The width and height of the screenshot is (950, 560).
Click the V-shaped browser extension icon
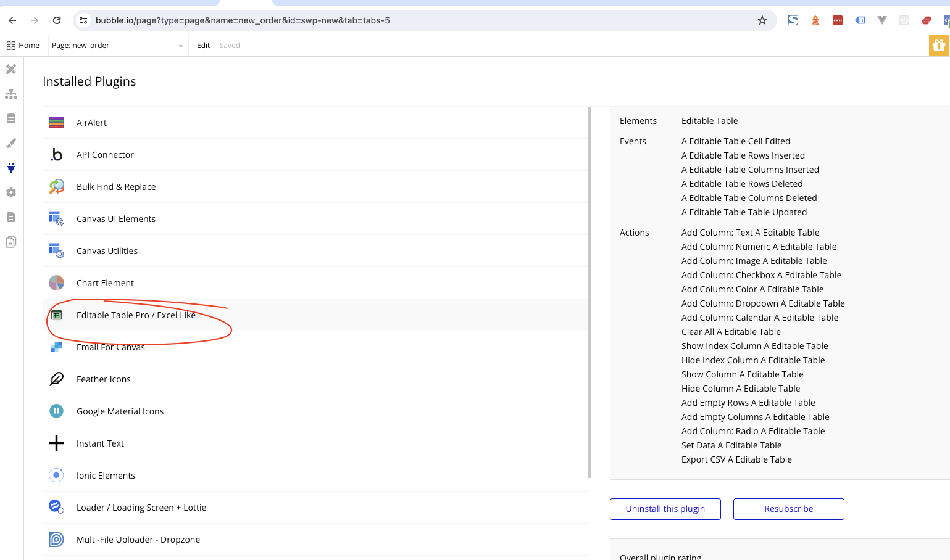tap(882, 20)
